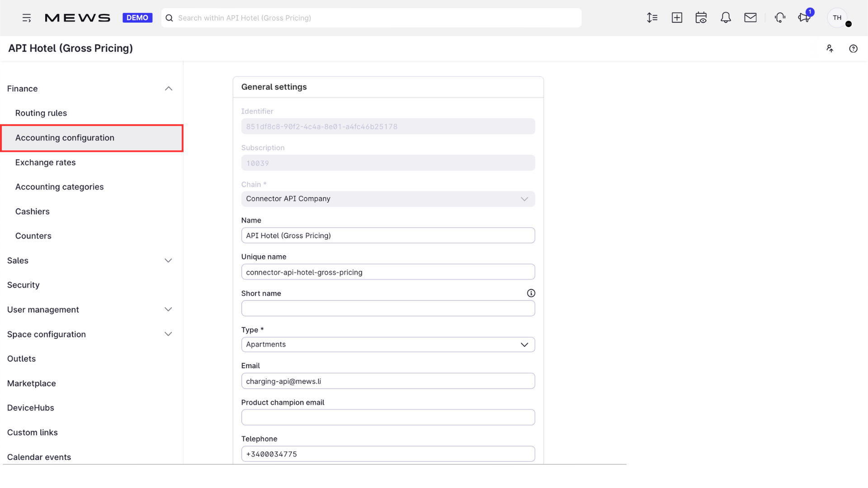
Task: Open the Type dropdown showing Apartments
Action: 388,344
